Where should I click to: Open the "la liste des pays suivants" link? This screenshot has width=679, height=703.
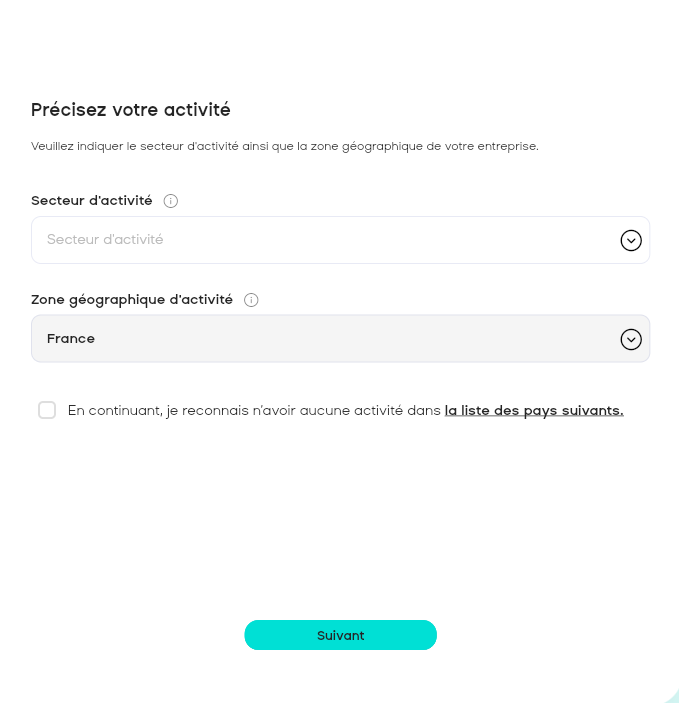click(x=534, y=410)
